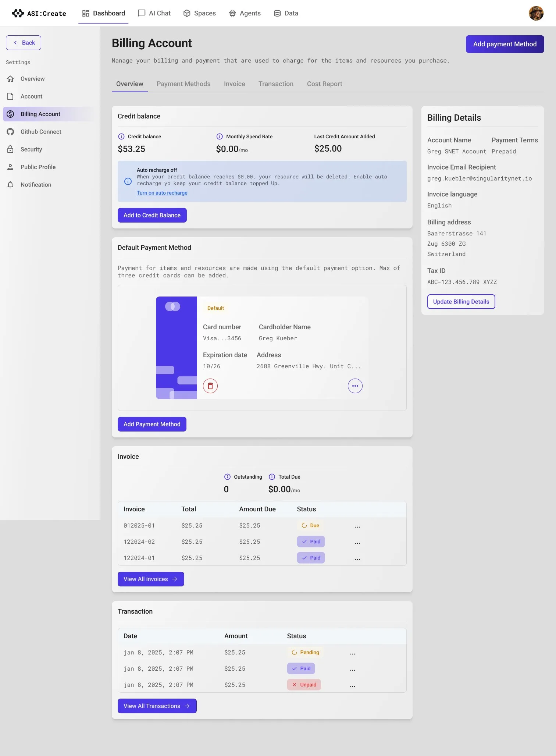Click the Due status badge
The image size is (556, 756).
tap(311, 525)
